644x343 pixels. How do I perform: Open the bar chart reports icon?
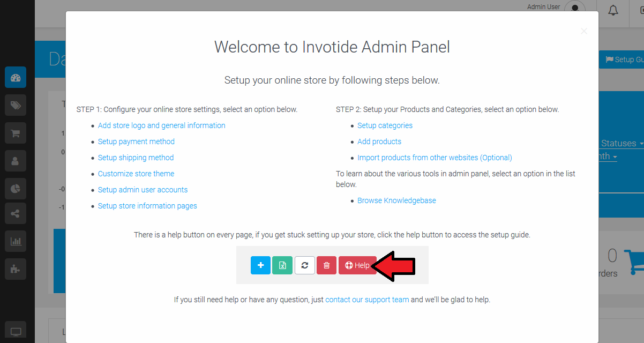[16, 241]
